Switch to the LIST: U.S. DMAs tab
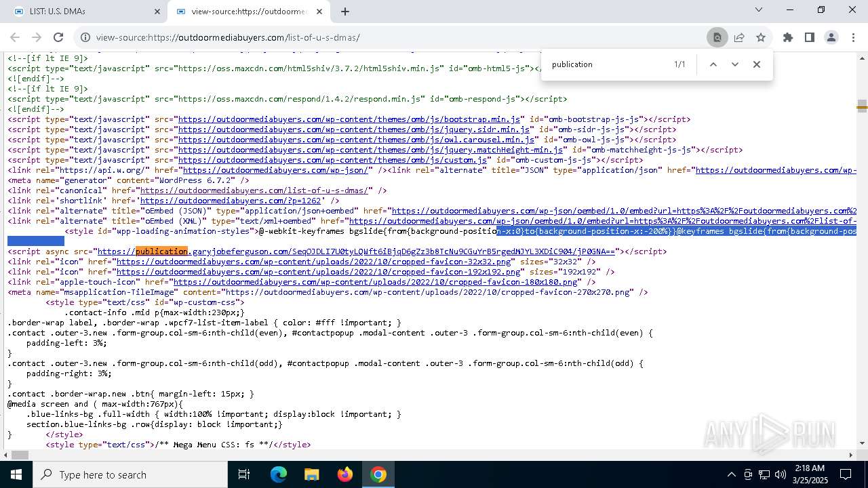The width and height of the screenshot is (868, 488). point(86,12)
